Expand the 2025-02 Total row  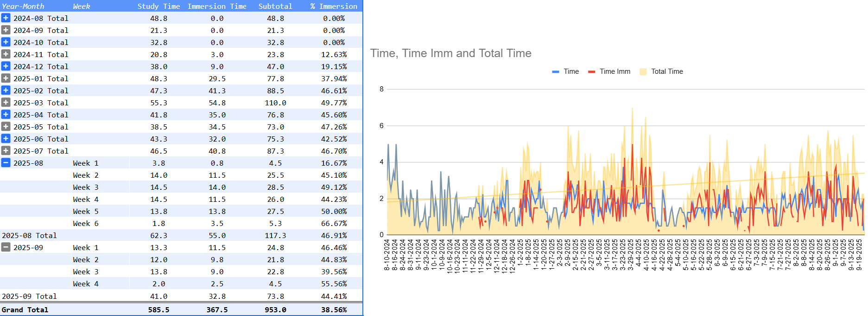(6, 90)
